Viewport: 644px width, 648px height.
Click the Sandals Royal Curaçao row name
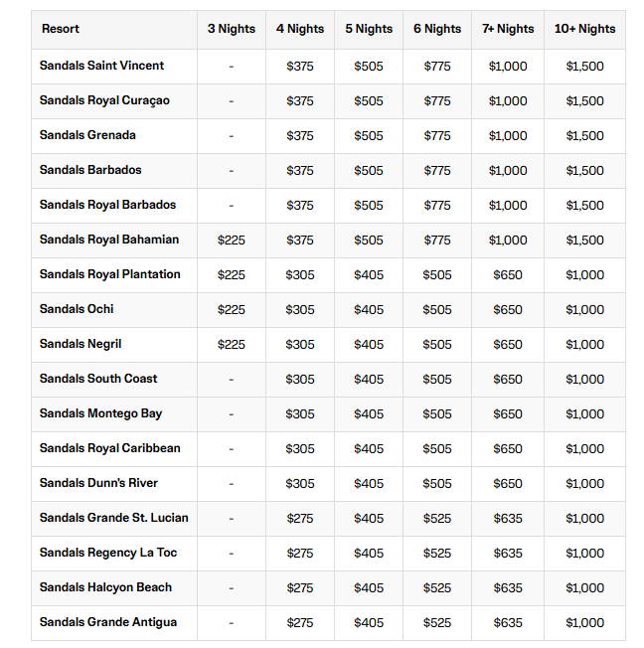coord(104,100)
